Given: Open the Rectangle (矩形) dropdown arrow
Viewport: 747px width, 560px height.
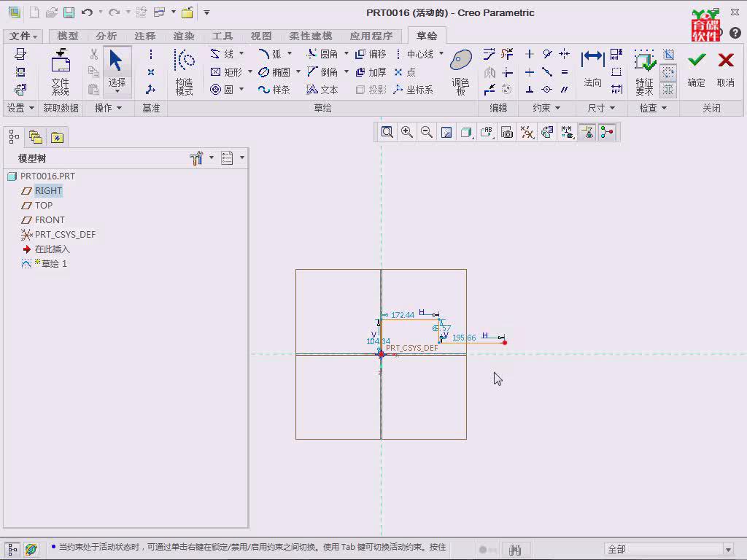Looking at the screenshot, I should click(x=250, y=71).
